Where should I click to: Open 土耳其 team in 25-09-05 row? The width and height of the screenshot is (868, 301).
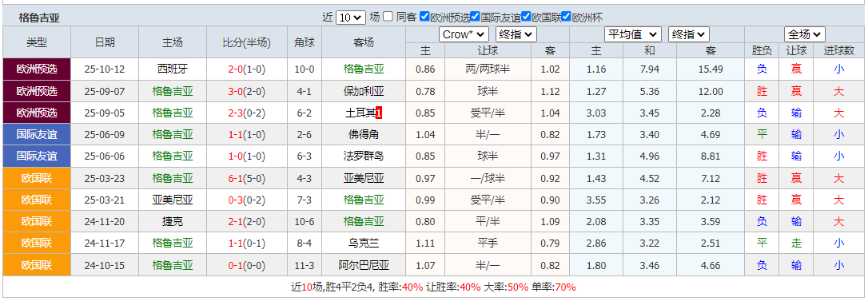360,113
